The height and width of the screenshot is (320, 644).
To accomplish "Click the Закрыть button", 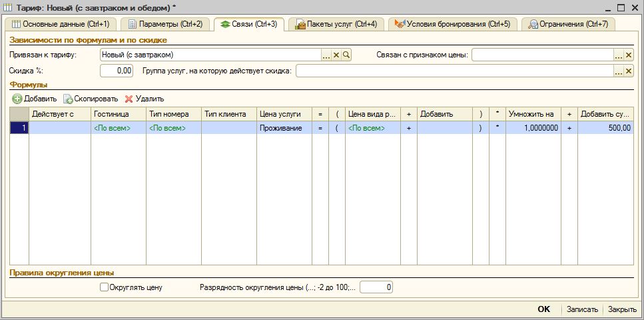I will 623,309.
